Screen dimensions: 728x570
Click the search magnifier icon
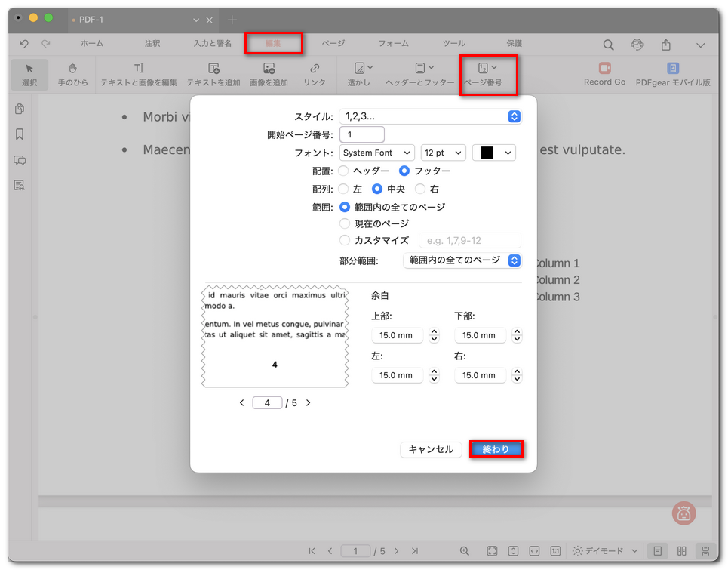608,45
